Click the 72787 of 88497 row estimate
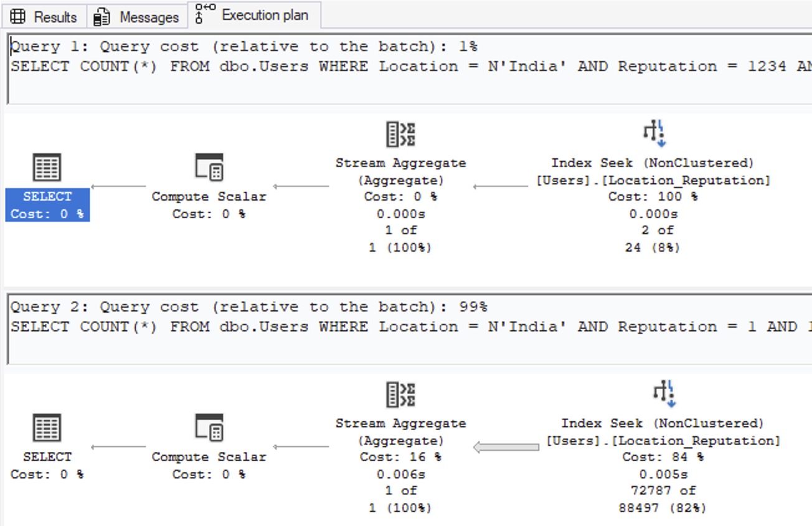The width and height of the screenshot is (812, 526). point(663,499)
